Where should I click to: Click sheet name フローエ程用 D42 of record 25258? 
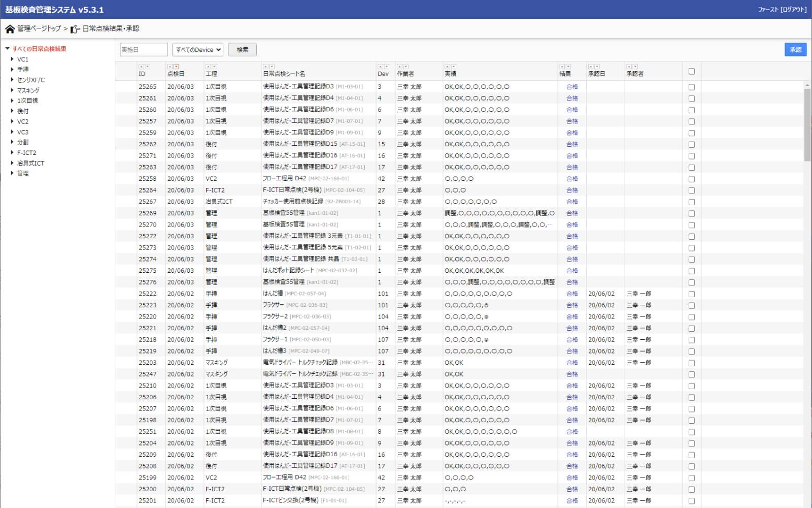[284, 179]
